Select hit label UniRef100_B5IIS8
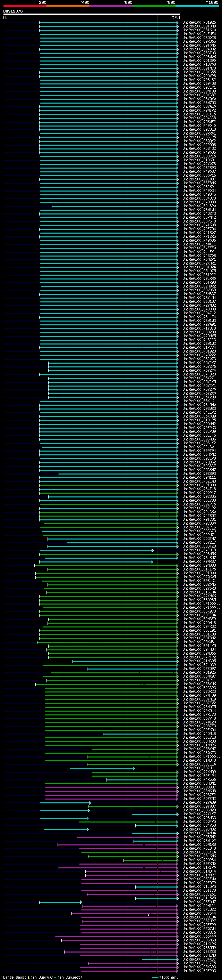Viewport: 222px width, 980px height. (x=199, y=890)
